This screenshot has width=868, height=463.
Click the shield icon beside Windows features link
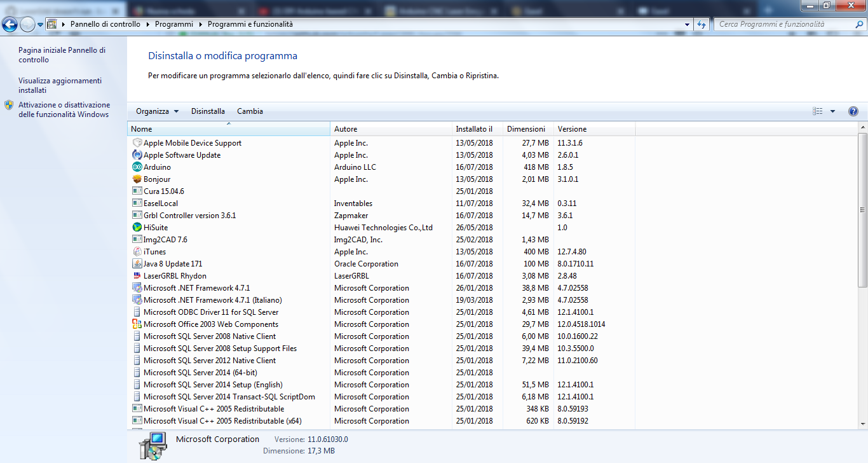point(9,105)
